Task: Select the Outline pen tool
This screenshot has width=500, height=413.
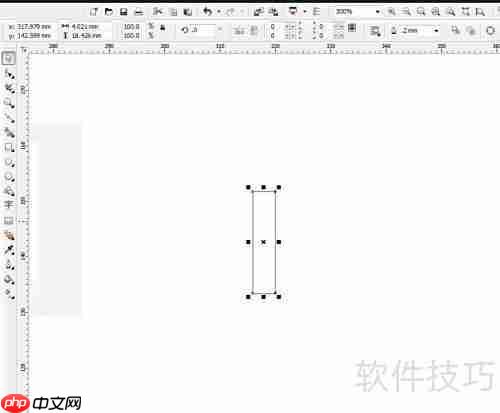Action: [x=9, y=265]
